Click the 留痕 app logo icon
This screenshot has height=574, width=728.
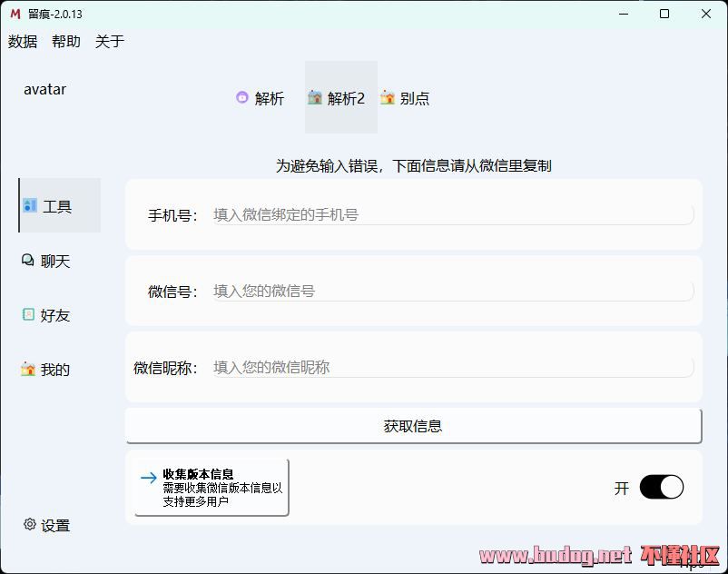[15, 14]
